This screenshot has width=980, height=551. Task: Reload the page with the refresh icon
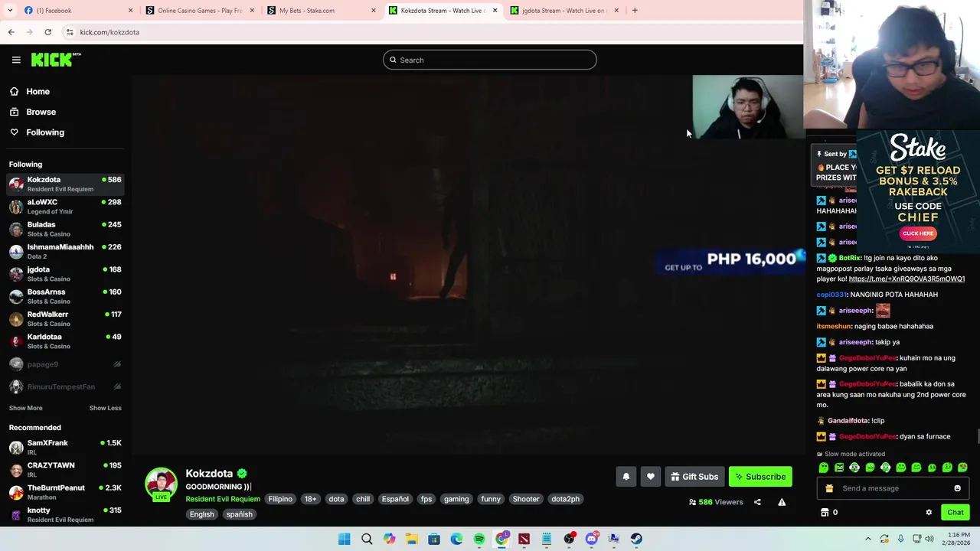point(47,32)
